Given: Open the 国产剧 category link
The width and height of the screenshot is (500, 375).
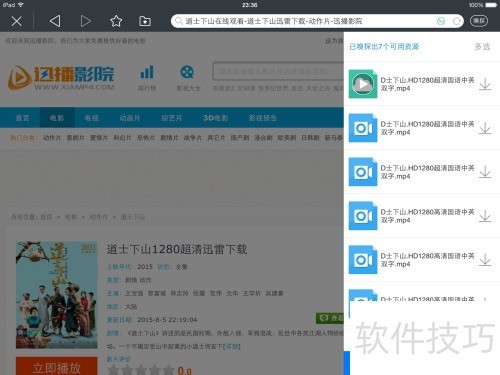Looking at the screenshot, I should tap(240, 138).
